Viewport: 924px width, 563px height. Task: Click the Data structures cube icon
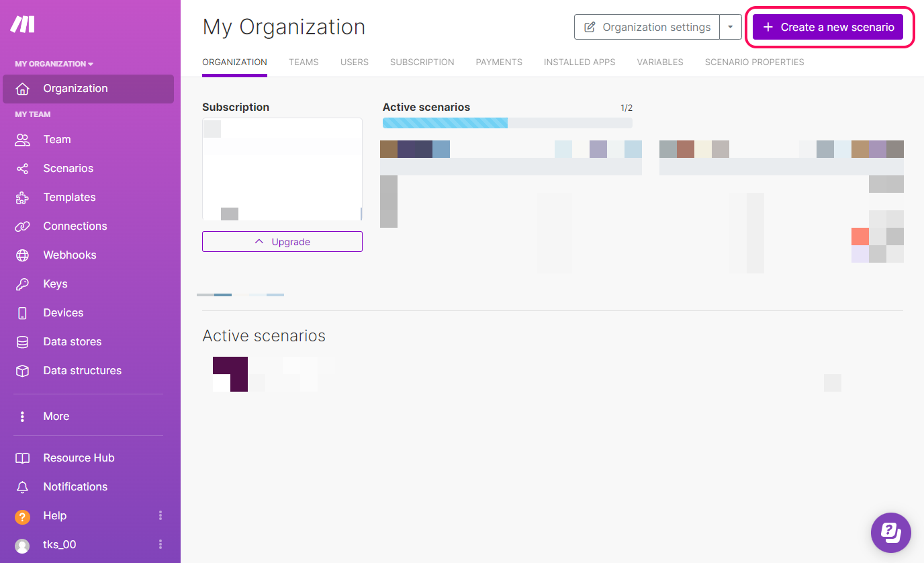pyautogui.click(x=23, y=371)
